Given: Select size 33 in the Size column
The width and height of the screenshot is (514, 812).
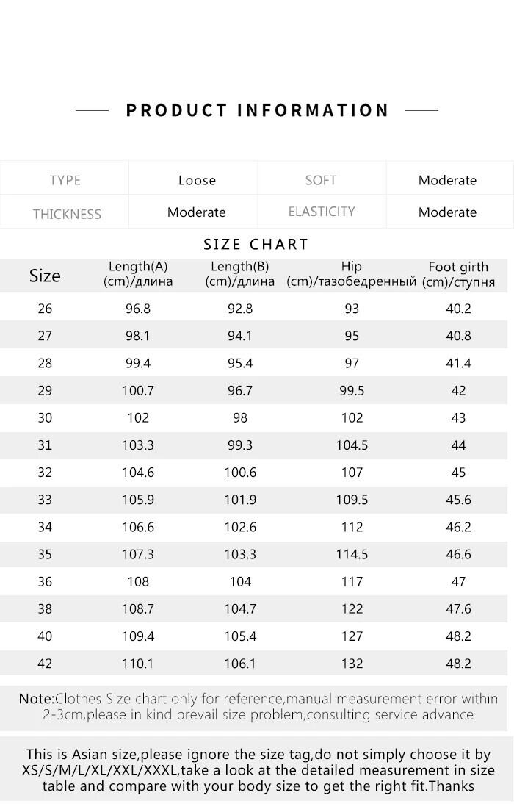Looking at the screenshot, I should pos(45,500).
